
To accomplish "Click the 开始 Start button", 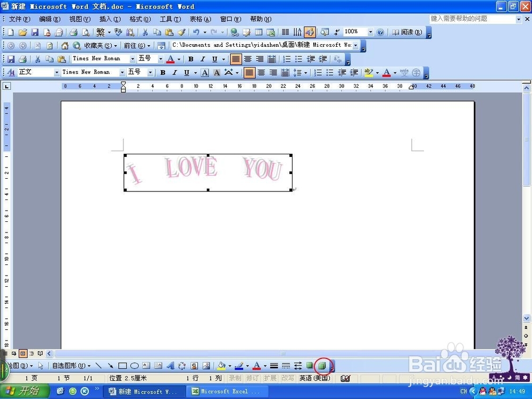I will 24,391.
